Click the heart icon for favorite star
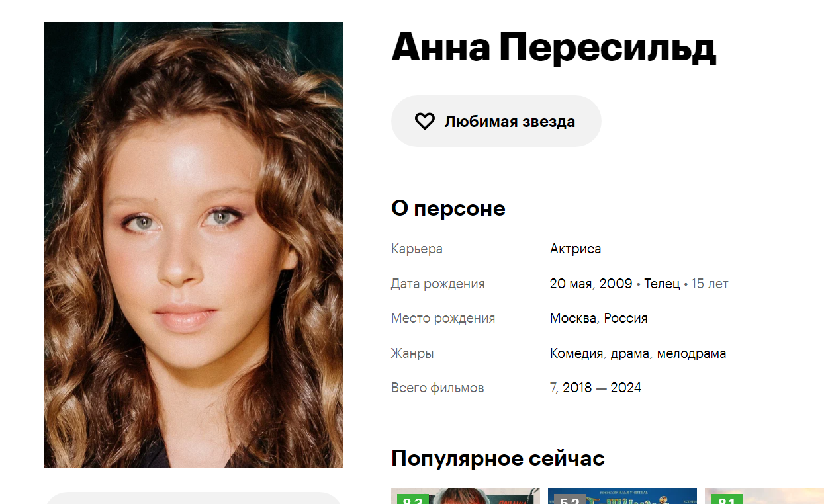The width and height of the screenshot is (824, 504). [x=424, y=121]
